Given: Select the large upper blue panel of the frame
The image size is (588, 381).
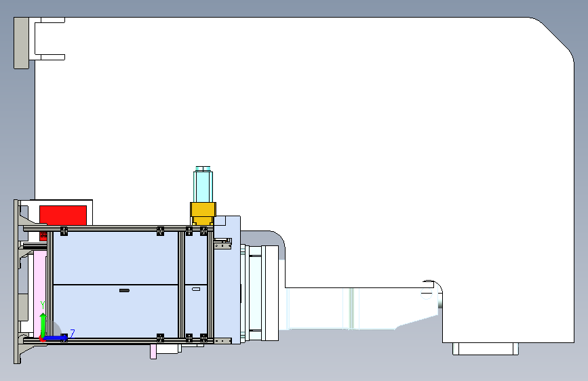Looking at the screenshot, I should 115,258.
